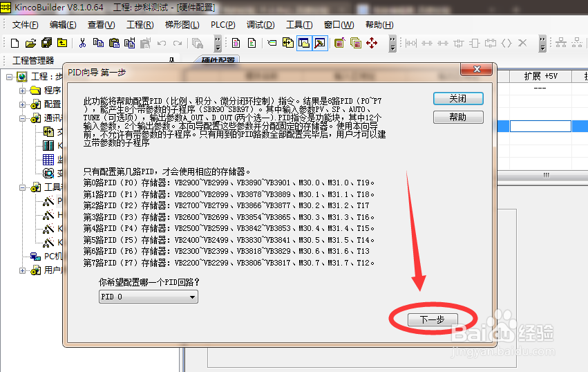Click the upload list toolbar icon with arrow

click(x=339, y=43)
